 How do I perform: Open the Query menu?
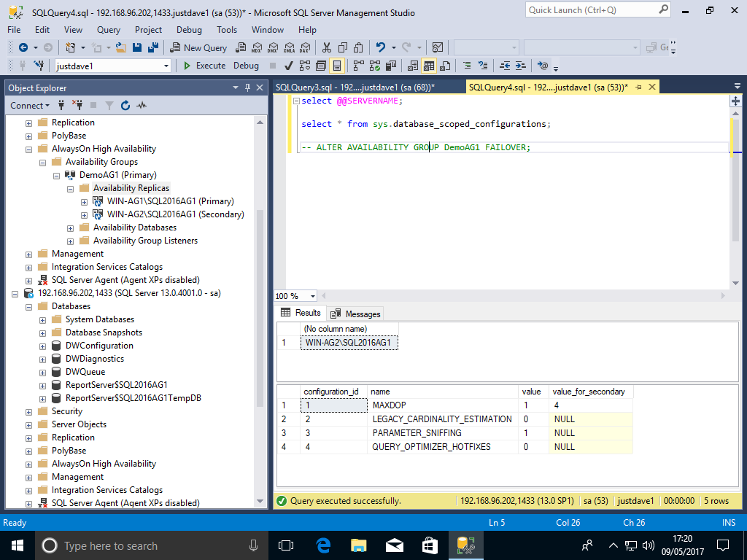pyautogui.click(x=109, y=30)
